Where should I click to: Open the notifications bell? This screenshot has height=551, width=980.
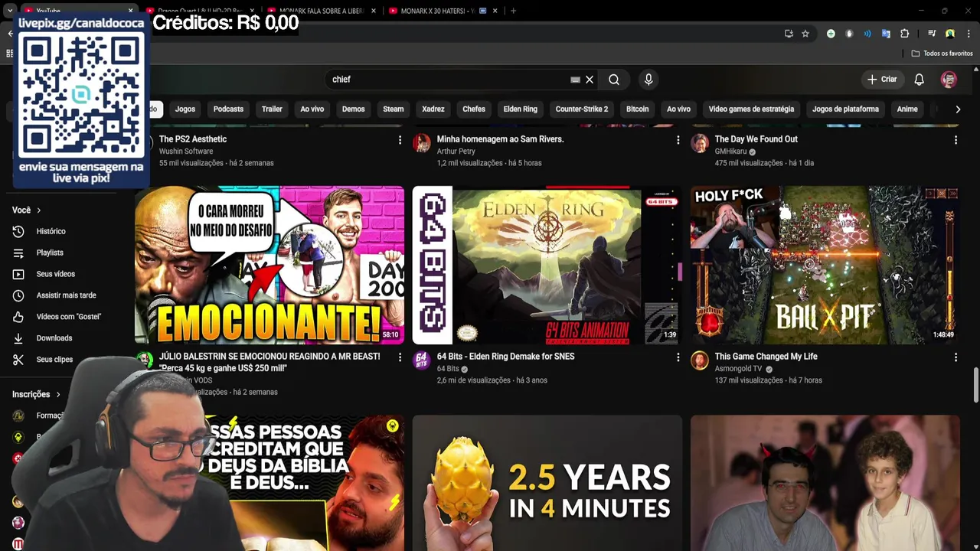[919, 80]
